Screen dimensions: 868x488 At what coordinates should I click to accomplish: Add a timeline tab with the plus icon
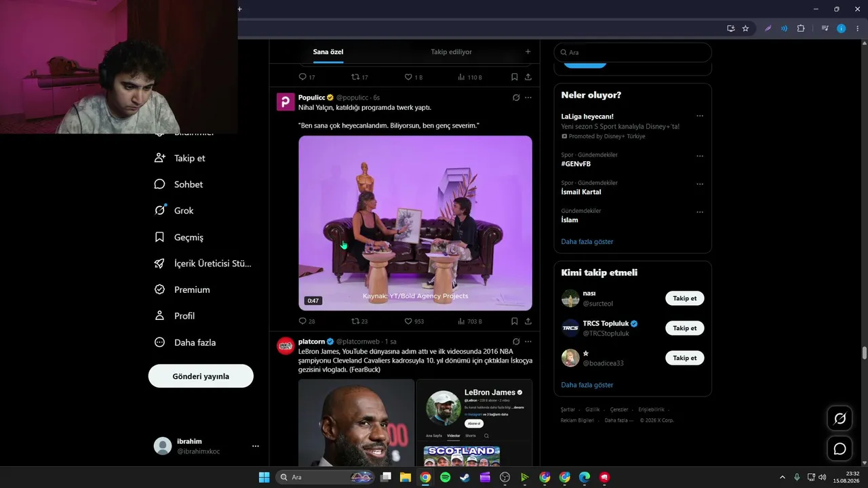(x=528, y=52)
